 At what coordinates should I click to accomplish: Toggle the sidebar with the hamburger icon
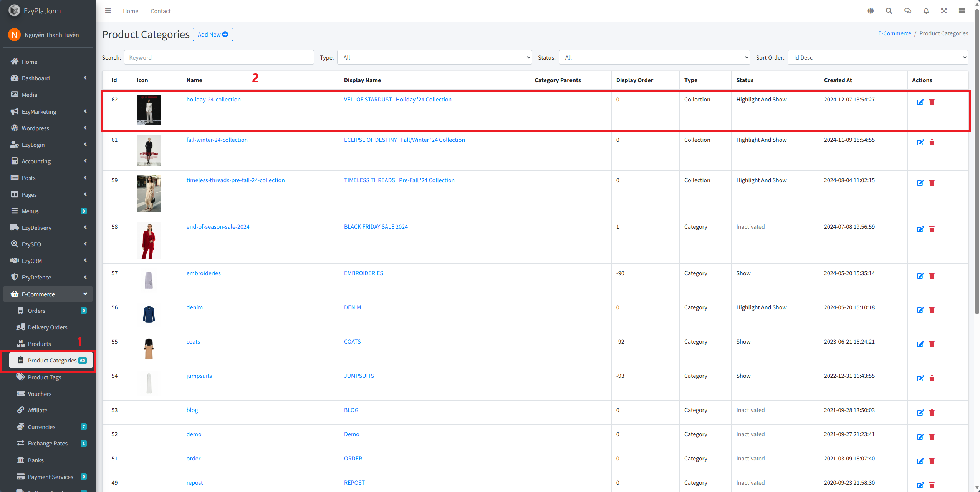[x=108, y=11]
